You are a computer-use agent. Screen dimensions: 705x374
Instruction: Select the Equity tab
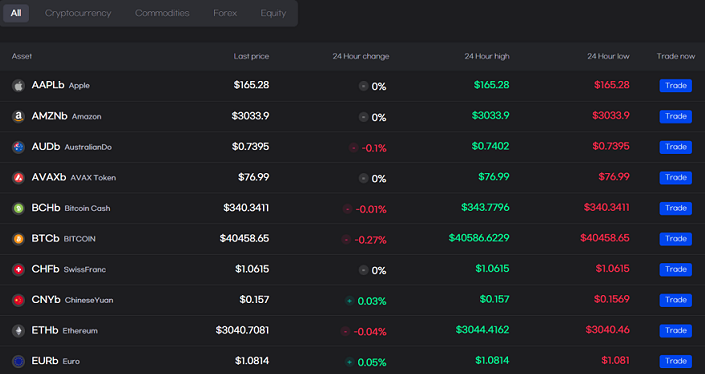[x=273, y=13]
